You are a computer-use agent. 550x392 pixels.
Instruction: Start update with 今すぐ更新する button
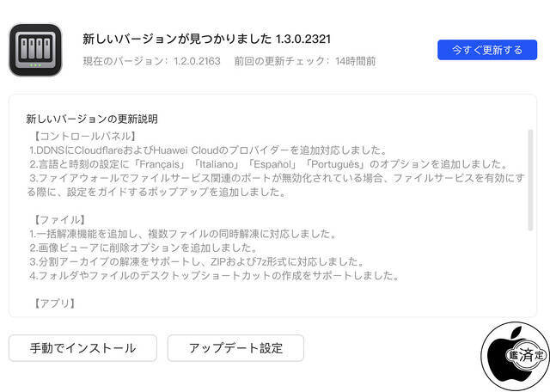(x=487, y=50)
